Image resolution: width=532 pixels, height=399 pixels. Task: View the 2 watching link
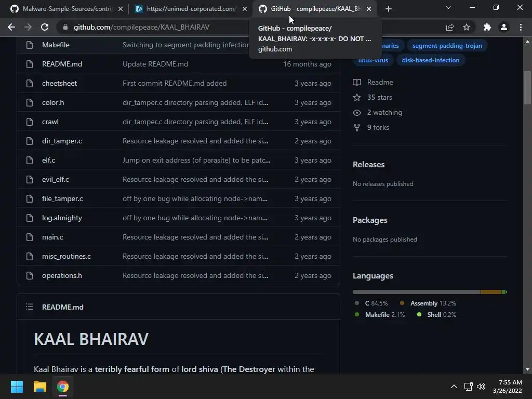pyautogui.click(x=378, y=112)
